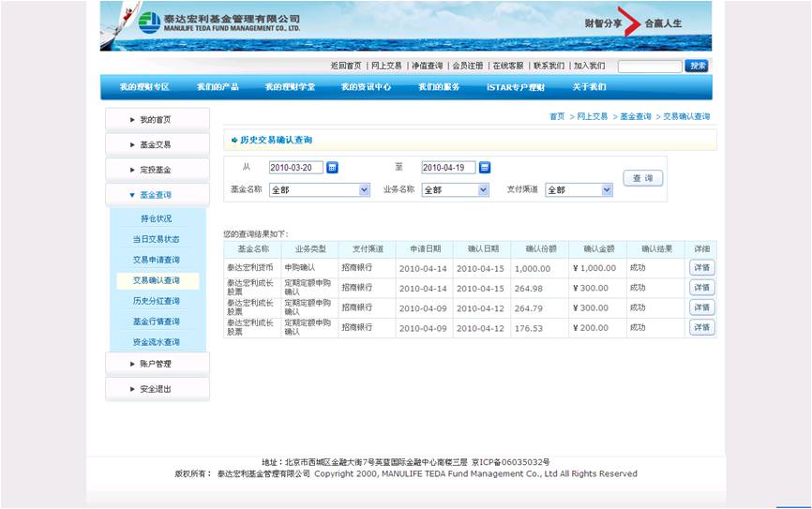Viewport: 812px width, 509px height.
Task: Open 我的资讯中心 in the navigation bar
Action: (x=366, y=87)
